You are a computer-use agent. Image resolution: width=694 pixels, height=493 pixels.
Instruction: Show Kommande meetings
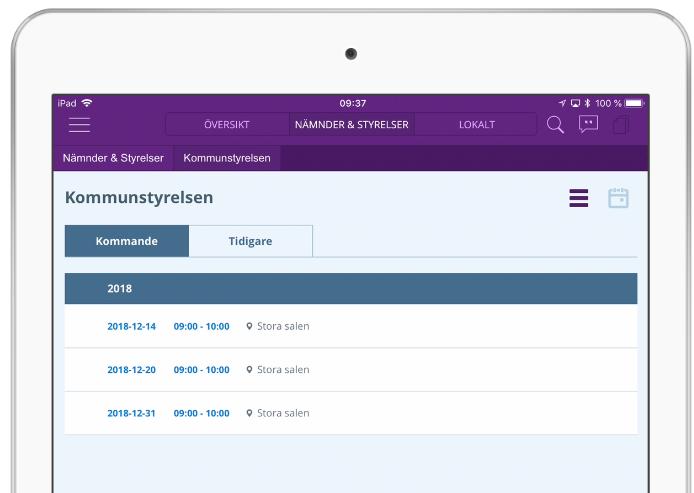coord(127,241)
